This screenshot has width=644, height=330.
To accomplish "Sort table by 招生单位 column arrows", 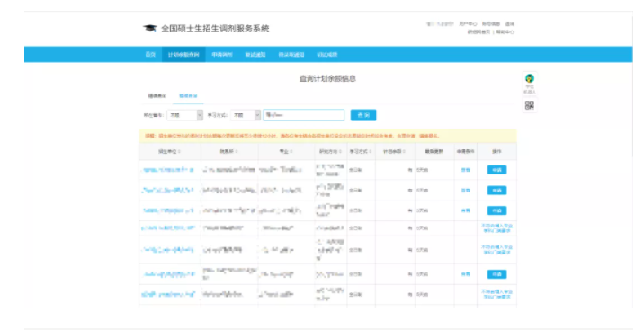I will coord(179,152).
